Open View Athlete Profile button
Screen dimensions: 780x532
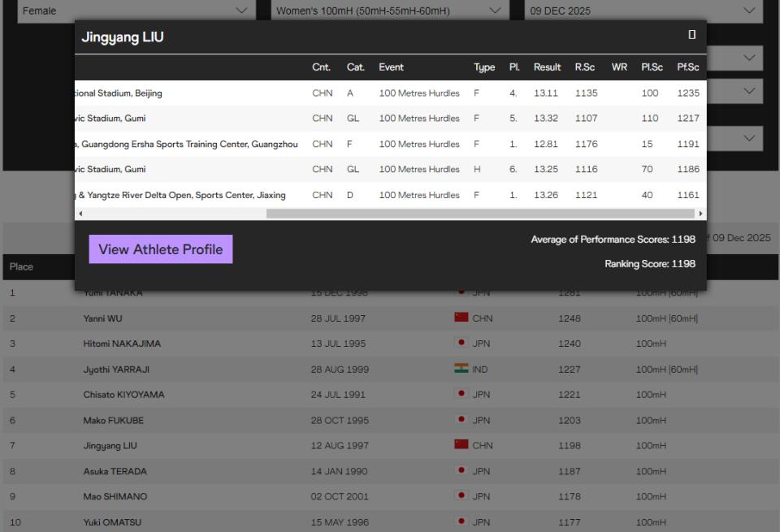tap(161, 249)
